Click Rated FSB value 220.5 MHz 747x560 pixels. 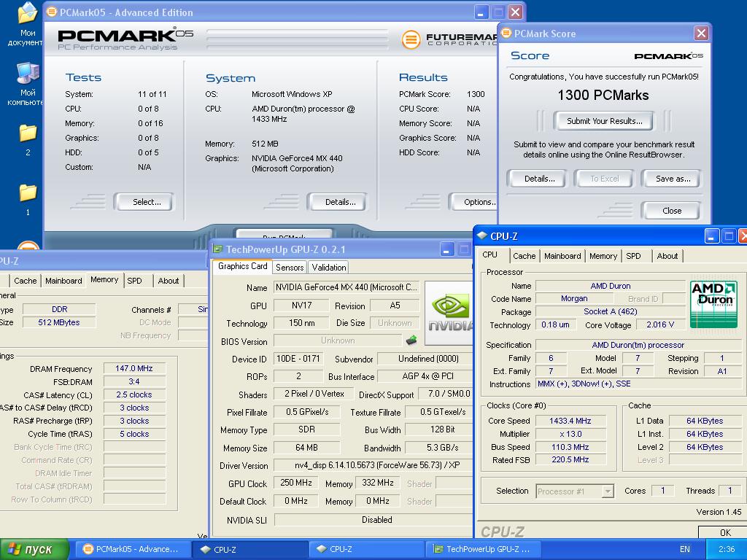click(x=570, y=459)
